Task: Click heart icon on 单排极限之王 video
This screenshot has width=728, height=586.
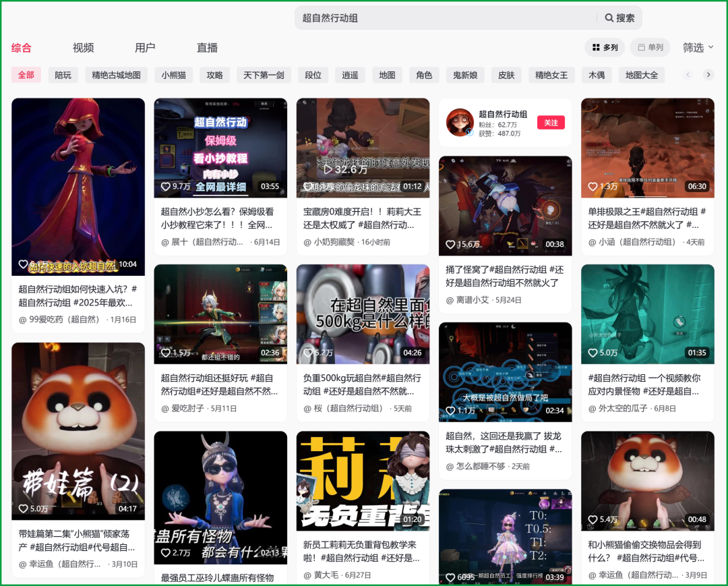Action: click(x=593, y=186)
